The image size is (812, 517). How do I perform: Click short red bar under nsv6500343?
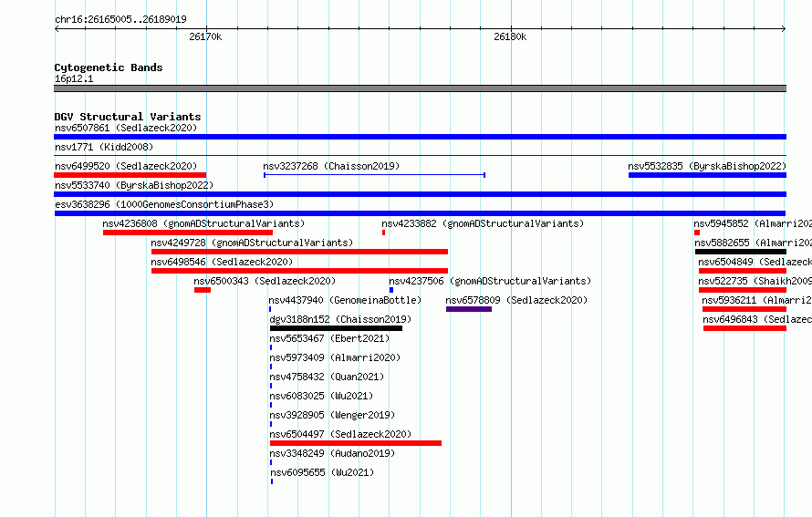(203, 290)
